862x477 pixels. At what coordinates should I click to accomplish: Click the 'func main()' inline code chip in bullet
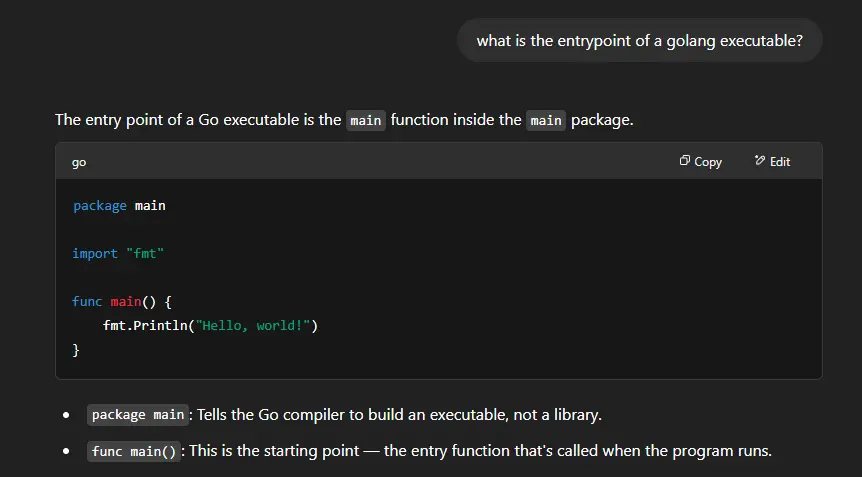pos(134,452)
